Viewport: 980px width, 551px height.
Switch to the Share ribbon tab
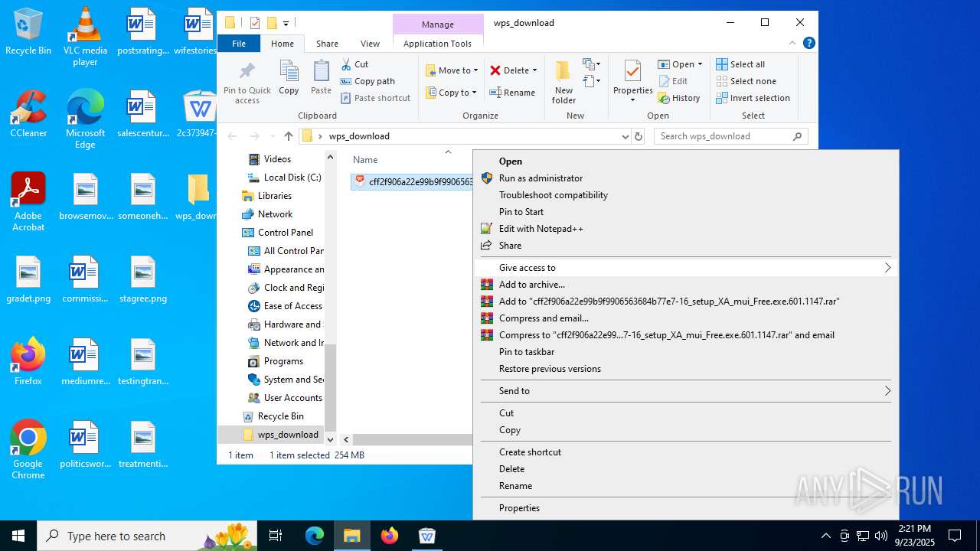click(327, 44)
